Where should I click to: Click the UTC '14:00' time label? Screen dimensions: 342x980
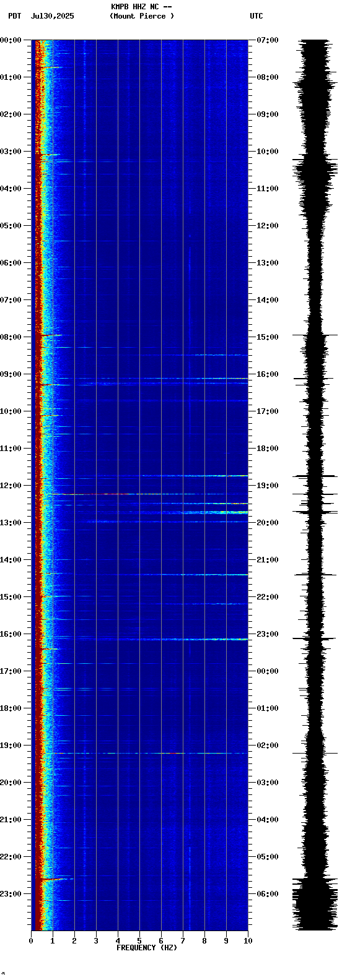[268, 300]
